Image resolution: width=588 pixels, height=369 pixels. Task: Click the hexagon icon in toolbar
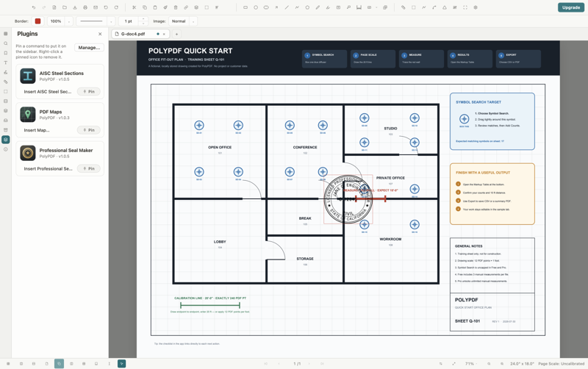[476, 7]
